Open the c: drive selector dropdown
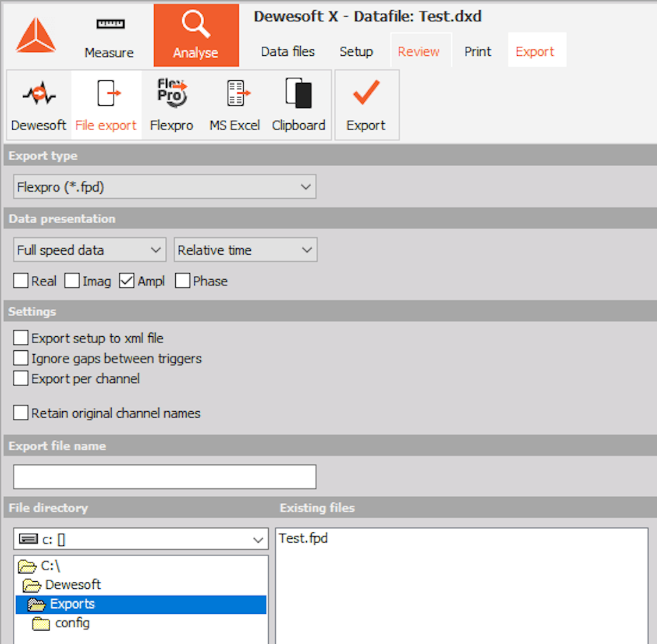 coord(141,539)
